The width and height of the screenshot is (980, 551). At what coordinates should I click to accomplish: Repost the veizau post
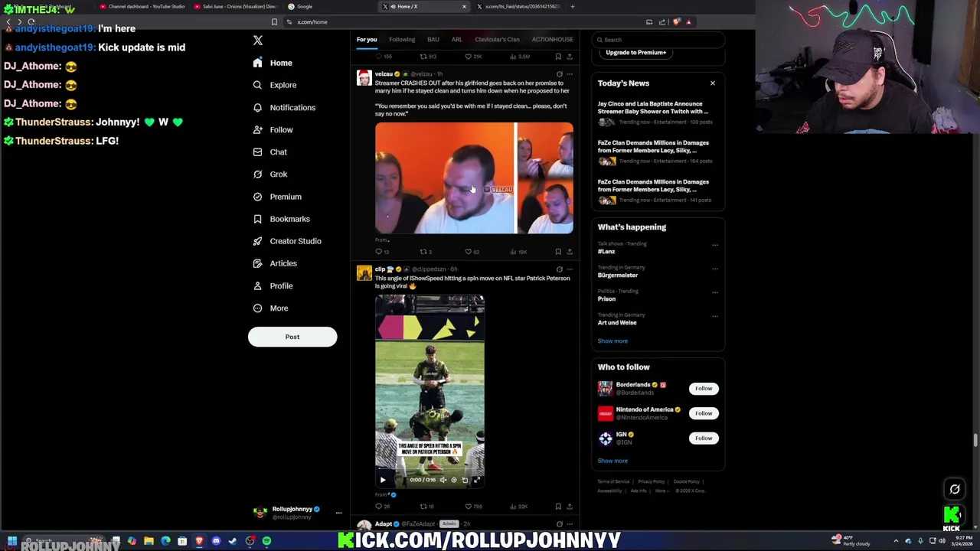tap(425, 251)
